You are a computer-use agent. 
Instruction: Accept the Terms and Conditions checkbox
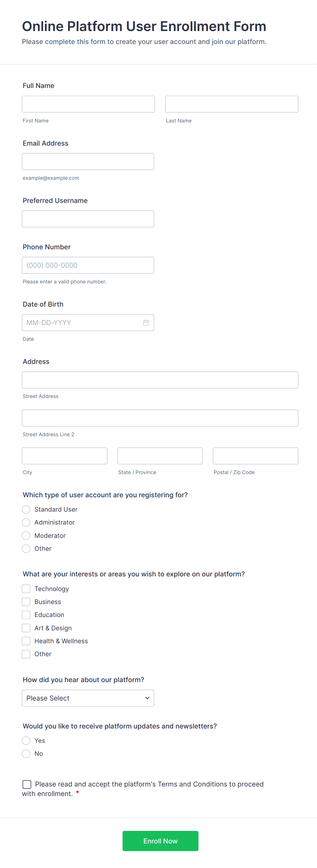coord(27,784)
